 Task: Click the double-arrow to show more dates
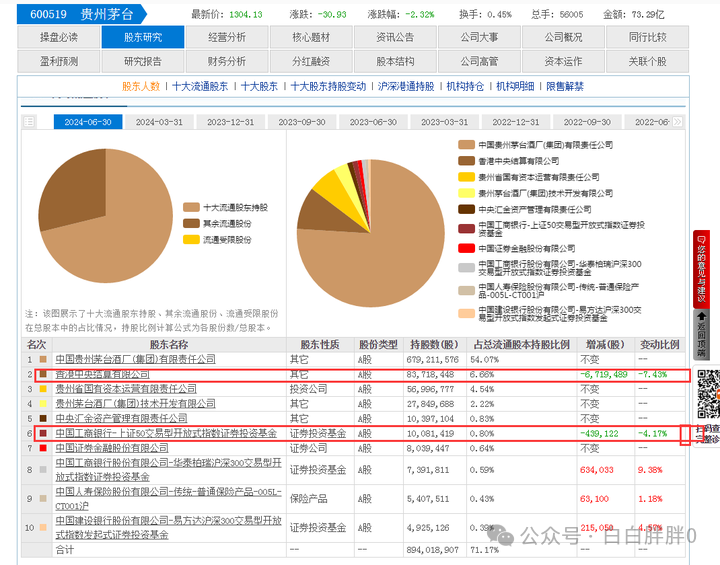tap(677, 122)
